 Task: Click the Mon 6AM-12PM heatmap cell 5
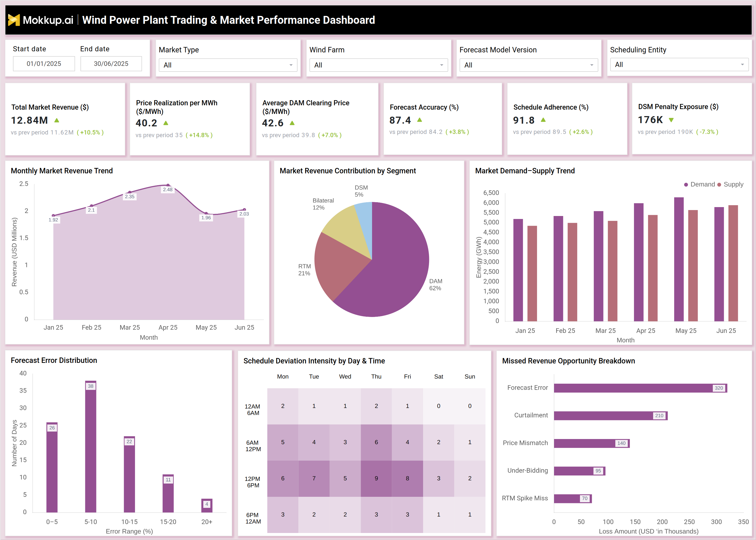283,442
